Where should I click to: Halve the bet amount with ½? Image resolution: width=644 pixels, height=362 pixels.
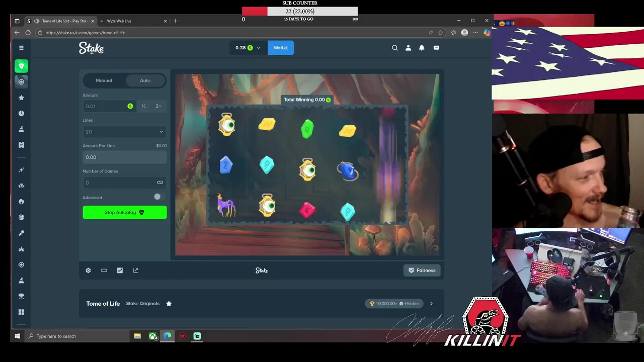144,106
